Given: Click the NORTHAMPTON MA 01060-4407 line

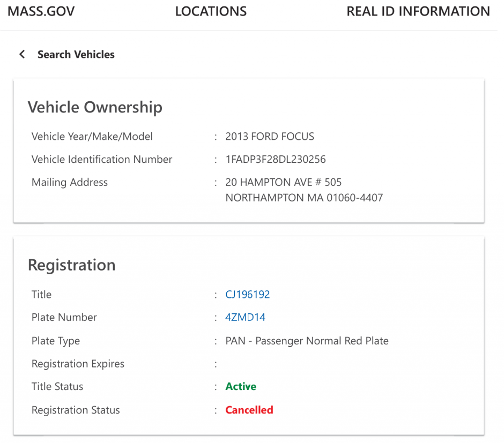Looking at the screenshot, I should [x=304, y=198].
